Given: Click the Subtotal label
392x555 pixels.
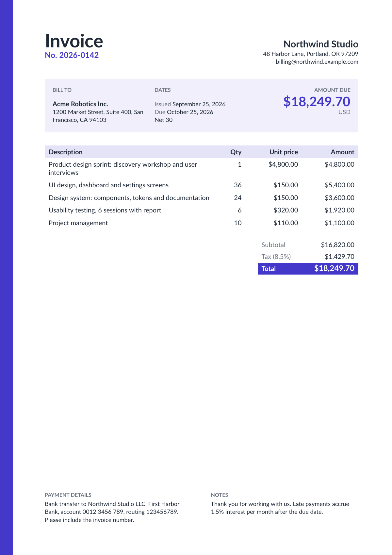Looking at the screenshot, I should click(273, 245).
